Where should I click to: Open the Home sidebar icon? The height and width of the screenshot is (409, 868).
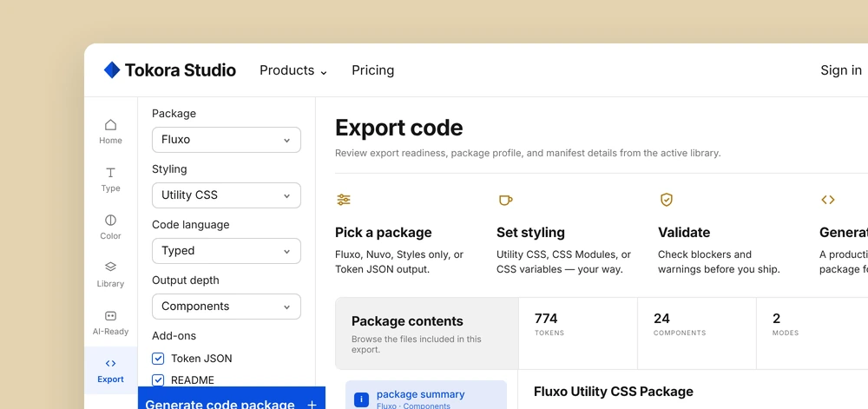point(111,125)
